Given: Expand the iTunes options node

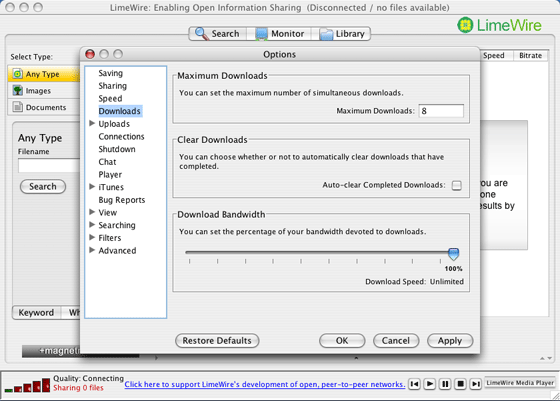Looking at the screenshot, I should coord(92,186).
